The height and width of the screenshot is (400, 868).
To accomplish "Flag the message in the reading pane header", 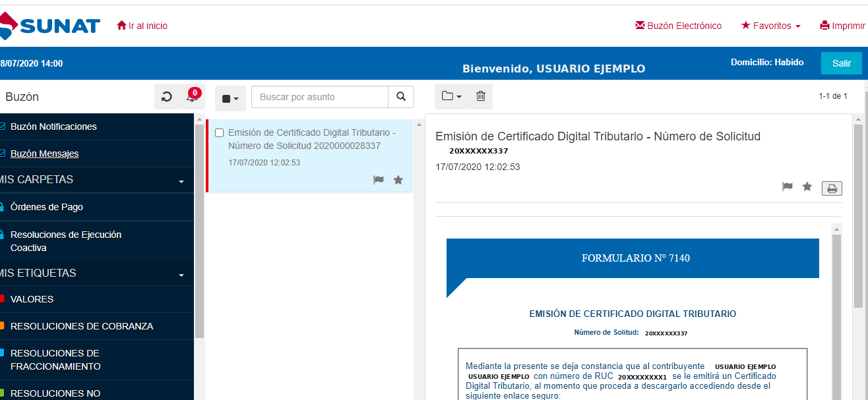I will [x=788, y=186].
